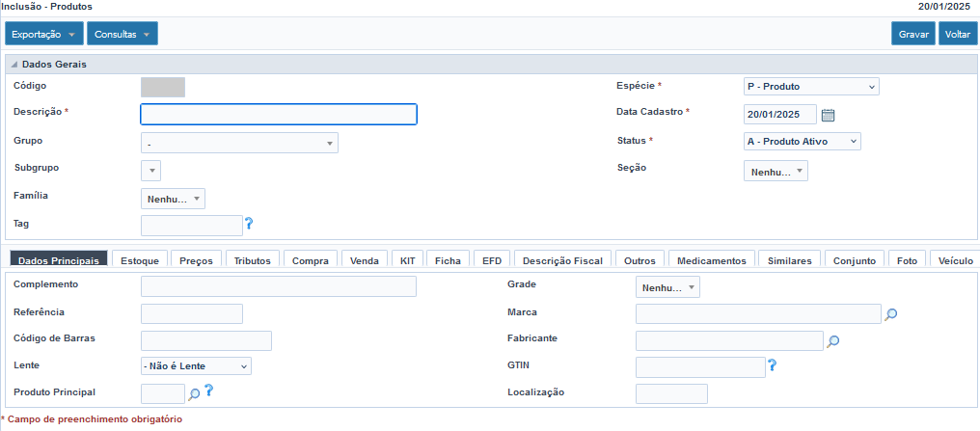The height and width of the screenshot is (431, 980).
Task: Search brands with the Marca magnifier icon
Action: click(x=891, y=313)
